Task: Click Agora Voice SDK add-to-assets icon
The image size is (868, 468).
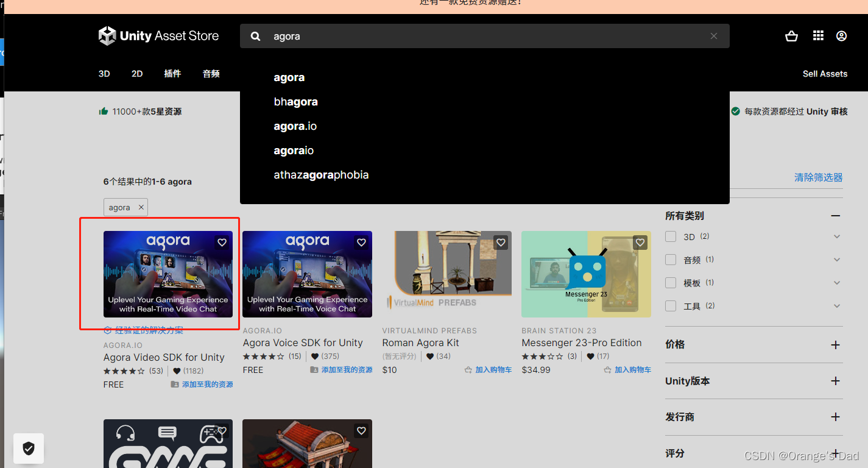Action: (314, 370)
